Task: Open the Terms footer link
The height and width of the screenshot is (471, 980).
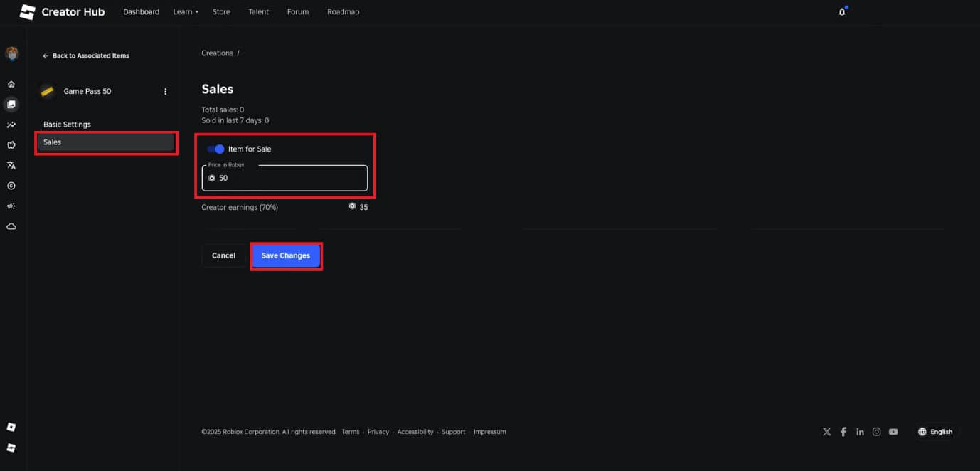Action: pos(351,432)
